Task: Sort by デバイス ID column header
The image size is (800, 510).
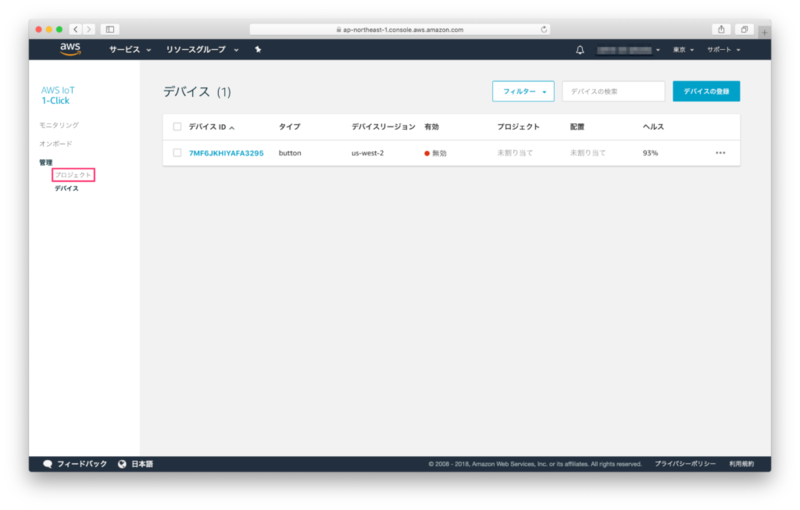Action: [x=211, y=127]
